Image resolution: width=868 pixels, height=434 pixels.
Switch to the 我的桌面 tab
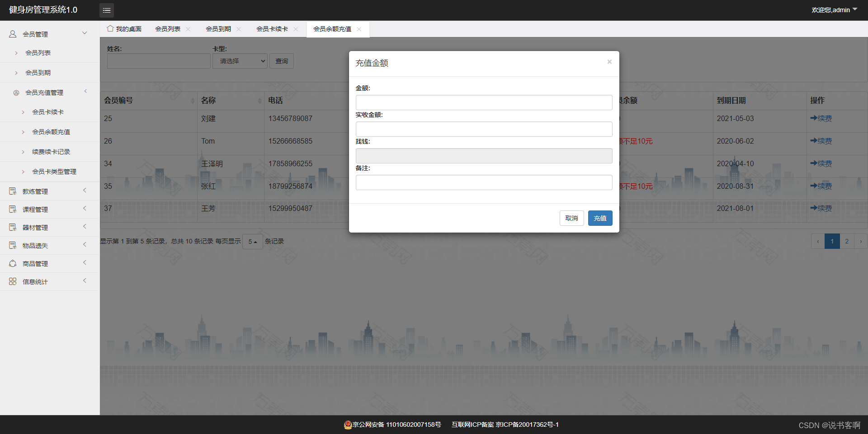point(124,29)
